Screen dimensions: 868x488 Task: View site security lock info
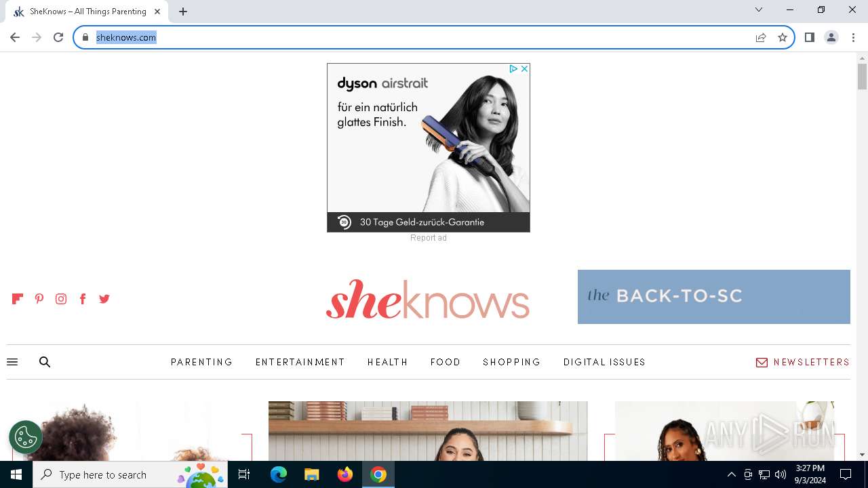click(85, 37)
